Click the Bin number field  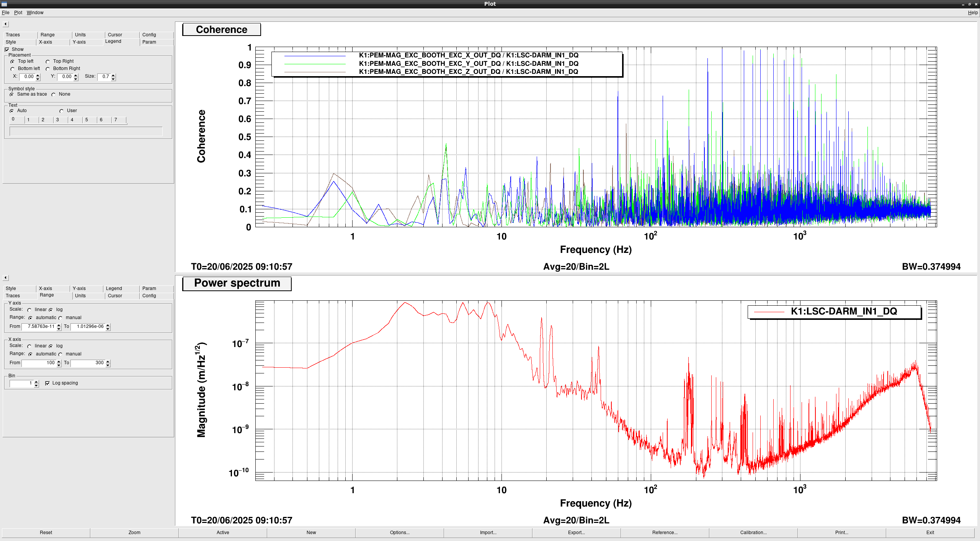click(21, 383)
